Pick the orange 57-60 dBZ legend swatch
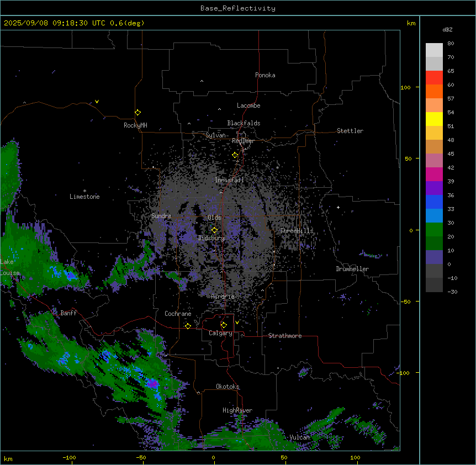The width and height of the screenshot is (476, 465). pyautogui.click(x=434, y=91)
